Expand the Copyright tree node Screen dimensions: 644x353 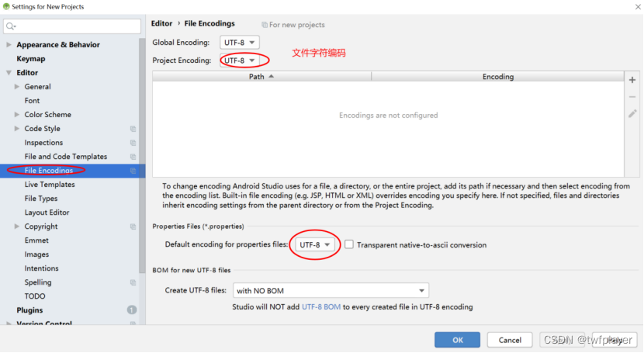tap(17, 227)
